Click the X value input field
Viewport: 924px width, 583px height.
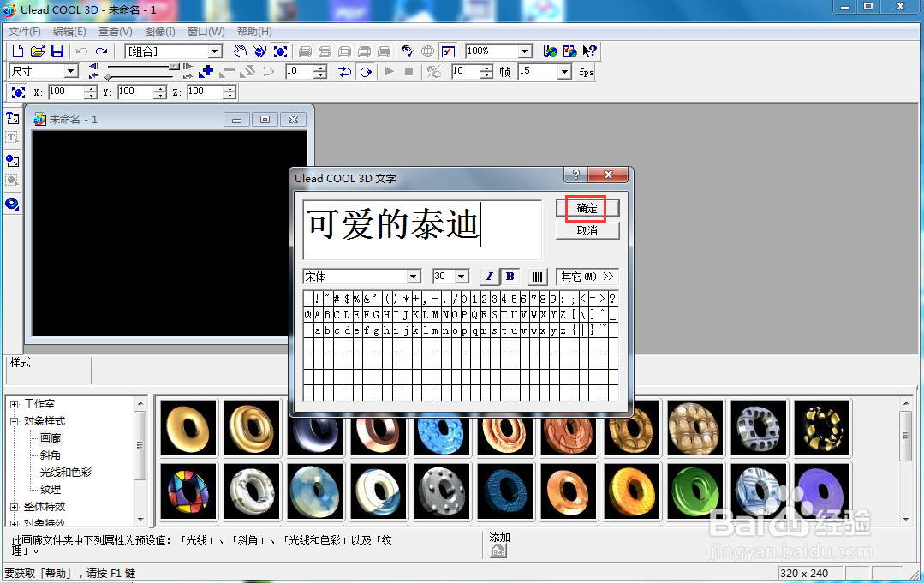[66, 92]
